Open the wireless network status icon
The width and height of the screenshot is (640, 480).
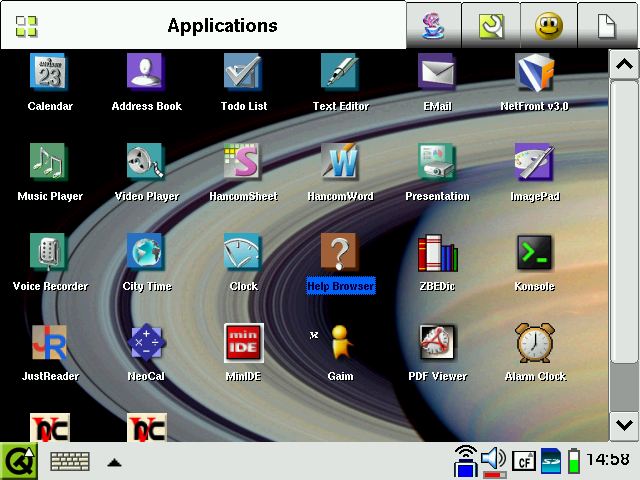click(x=466, y=461)
